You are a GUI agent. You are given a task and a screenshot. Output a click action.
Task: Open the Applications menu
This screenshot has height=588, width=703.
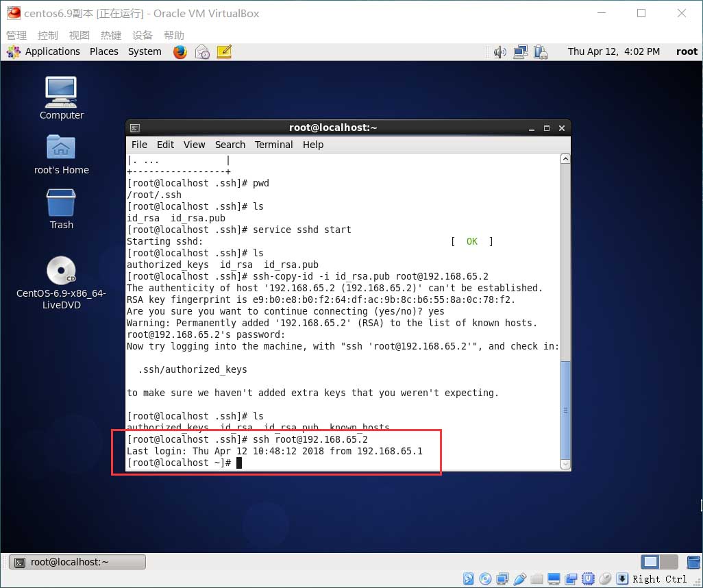pyautogui.click(x=45, y=51)
